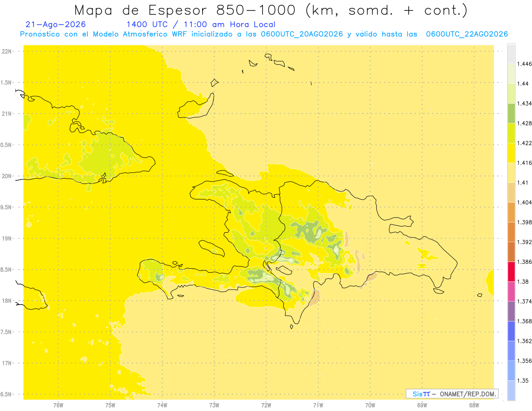The width and height of the screenshot is (532, 411).
Task: Pick the pale yellow 1.41–1.416 legend swatch
Action: coord(511,172)
